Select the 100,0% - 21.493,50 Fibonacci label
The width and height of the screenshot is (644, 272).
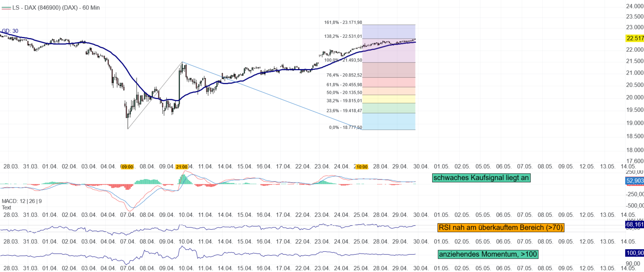(x=343, y=60)
